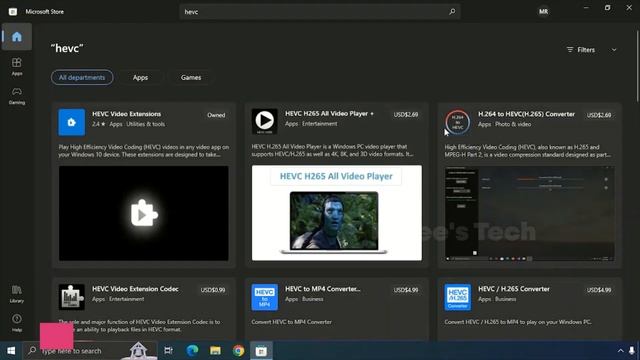Click the 2.4 star rating of HEVC Video Extensions
Screen dimensions: 640x360
coord(98,124)
